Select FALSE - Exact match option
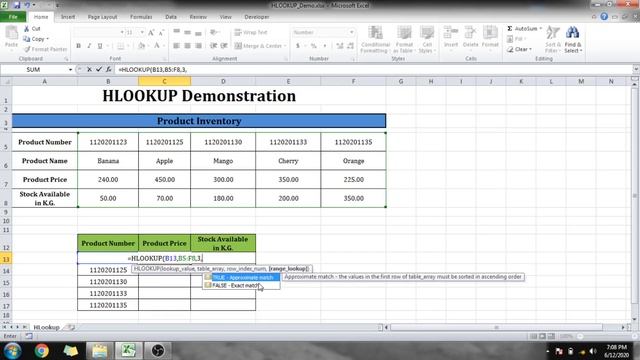The width and height of the screenshot is (640, 360). coord(241,285)
